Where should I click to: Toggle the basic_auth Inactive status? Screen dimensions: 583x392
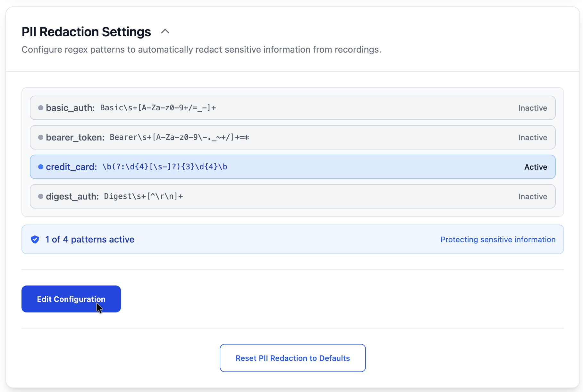[x=532, y=108]
